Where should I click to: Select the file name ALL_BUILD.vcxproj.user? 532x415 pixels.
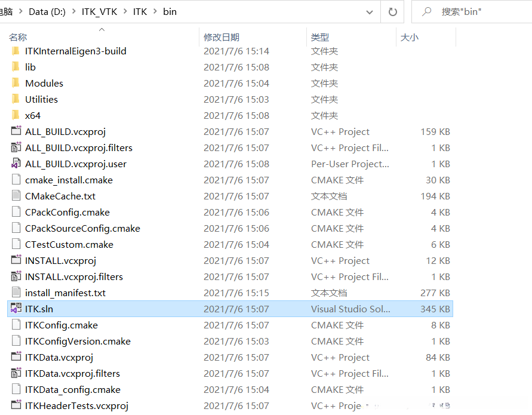[x=76, y=164]
